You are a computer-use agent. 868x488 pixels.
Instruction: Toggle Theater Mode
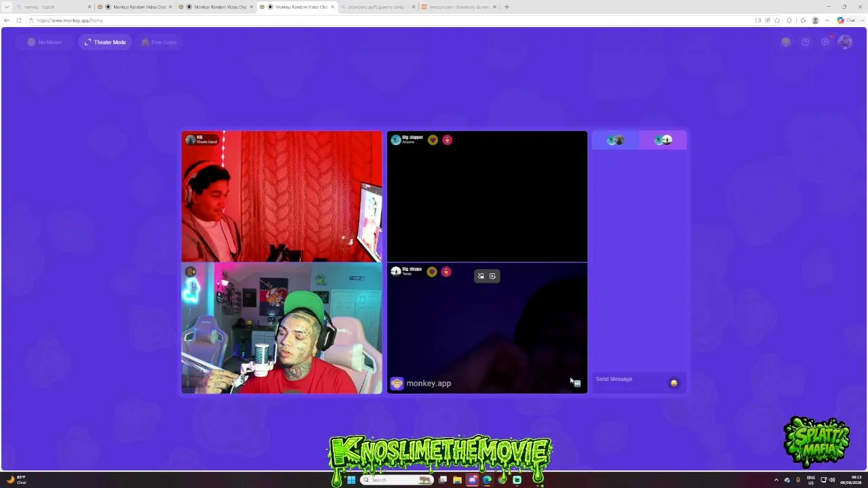tap(105, 42)
